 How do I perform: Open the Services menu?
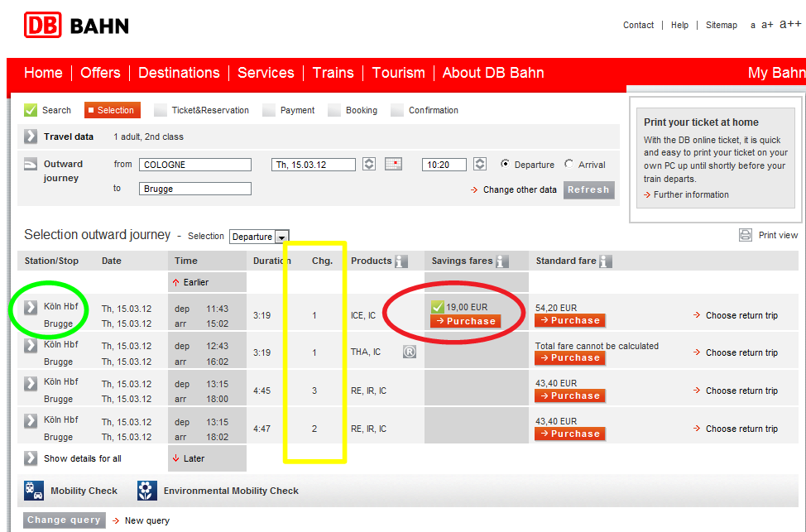point(266,73)
